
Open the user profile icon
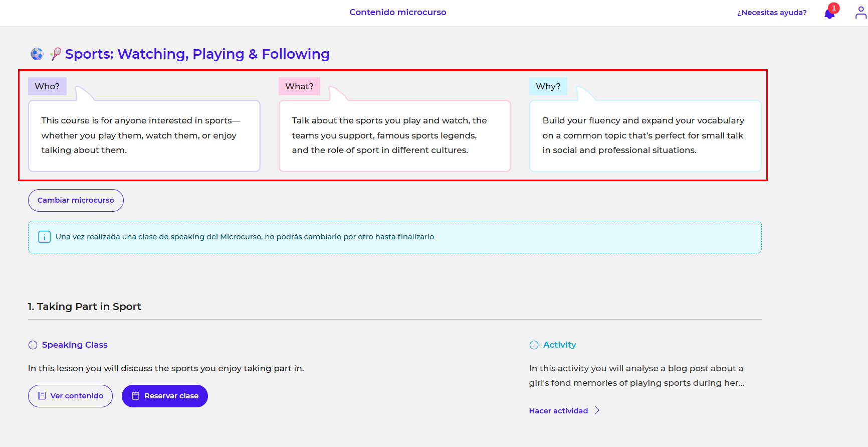(x=860, y=13)
